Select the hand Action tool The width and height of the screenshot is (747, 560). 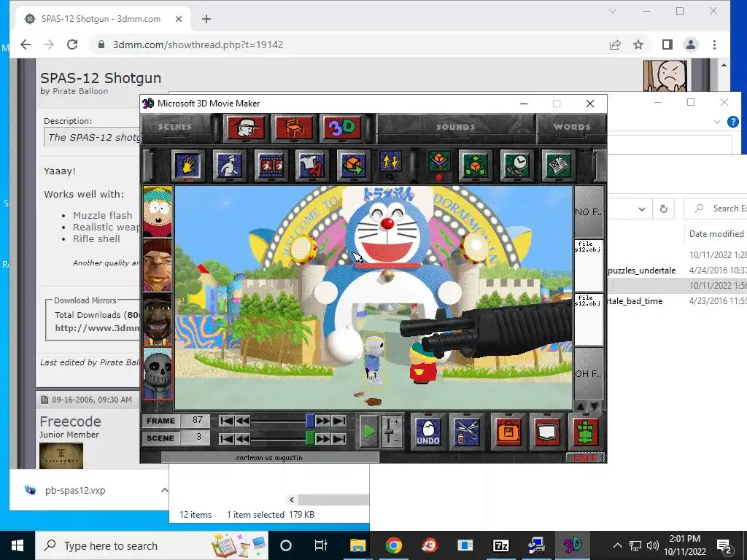click(x=187, y=166)
